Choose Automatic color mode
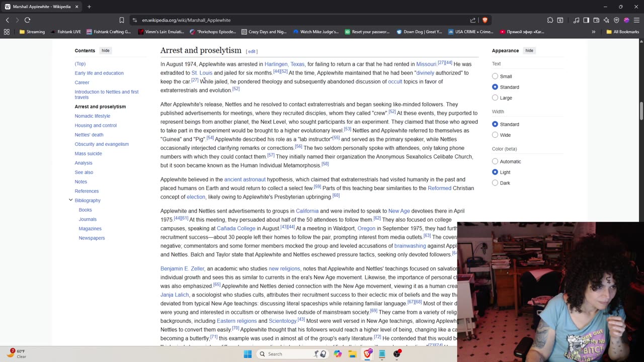The height and width of the screenshot is (362, 644). pos(495,161)
